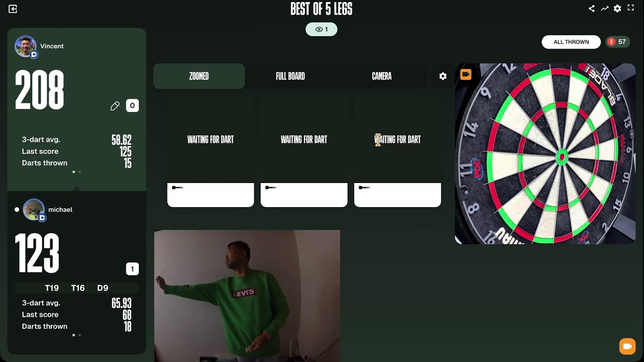The height and width of the screenshot is (362, 644).
Task: Click the orange camera icon on dartboard
Action: point(466,75)
